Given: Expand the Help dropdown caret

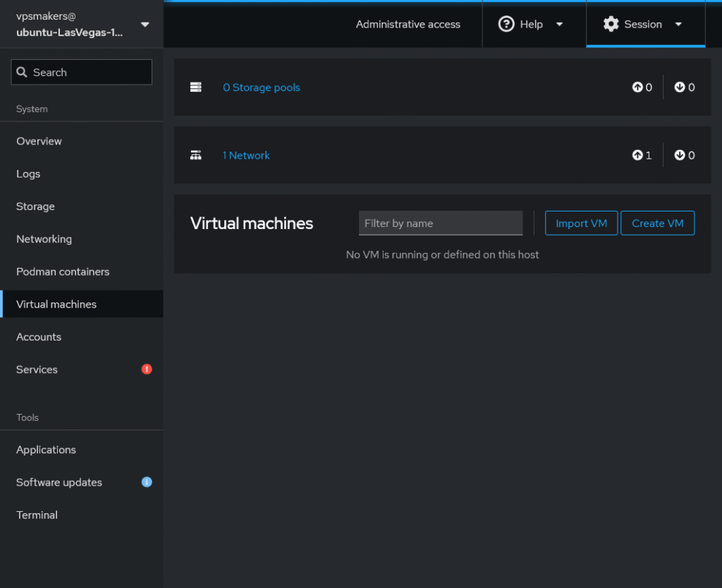Looking at the screenshot, I should (x=559, y=25).
